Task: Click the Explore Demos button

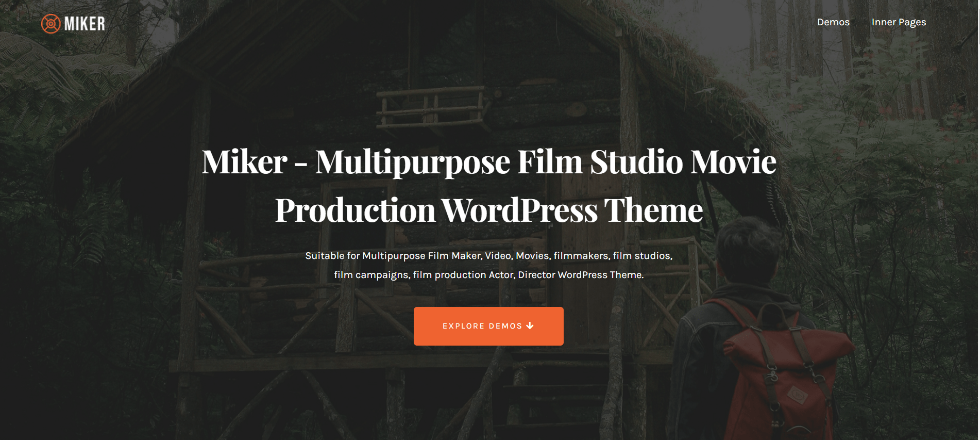Action: tap(488, 326)
